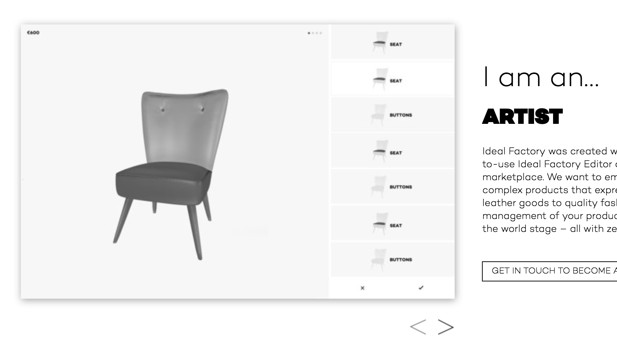Choose the highlighted second SEAT option
Viewport: 617px width, 364px height.
click(393, 79)
